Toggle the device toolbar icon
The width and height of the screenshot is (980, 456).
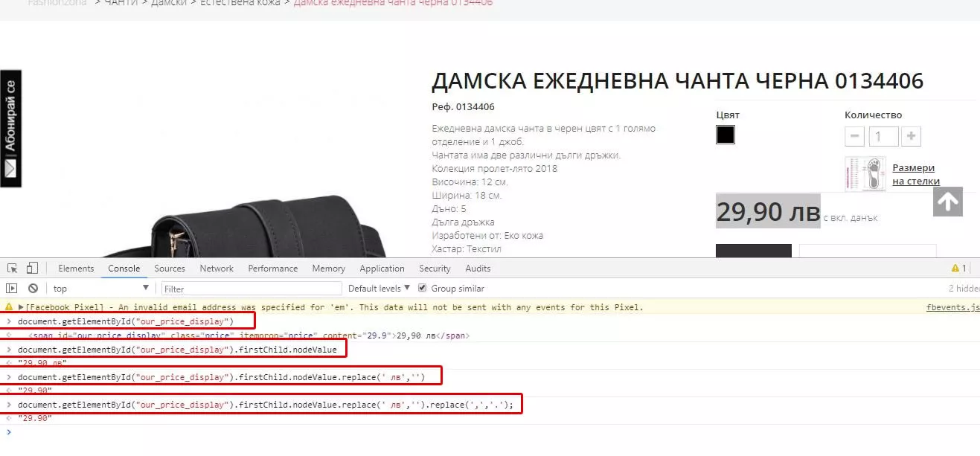point(32,268)
